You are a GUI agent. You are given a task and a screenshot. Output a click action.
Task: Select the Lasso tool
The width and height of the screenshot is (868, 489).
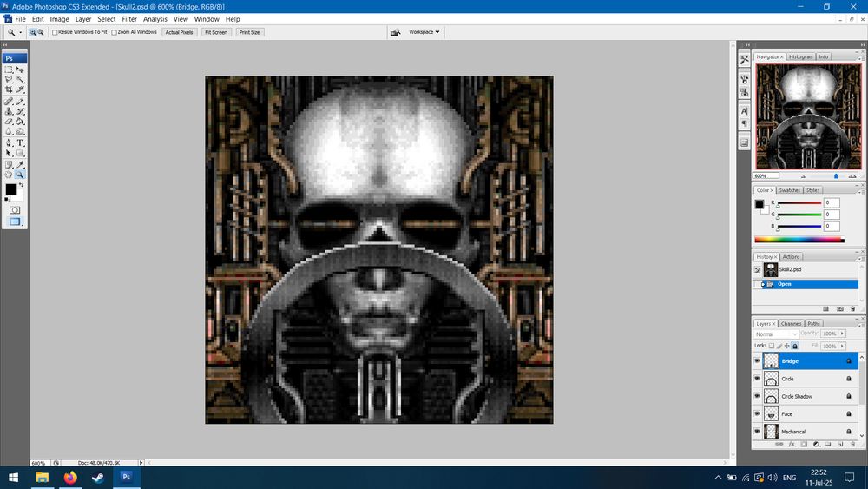point(9,79)
